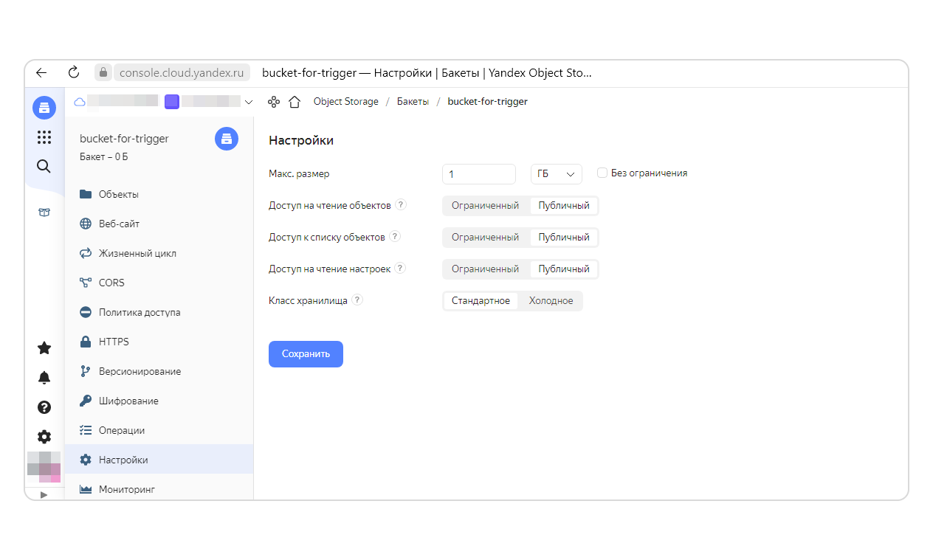
Task: Click the user avatar in left rail
Action: coord(44,468)
